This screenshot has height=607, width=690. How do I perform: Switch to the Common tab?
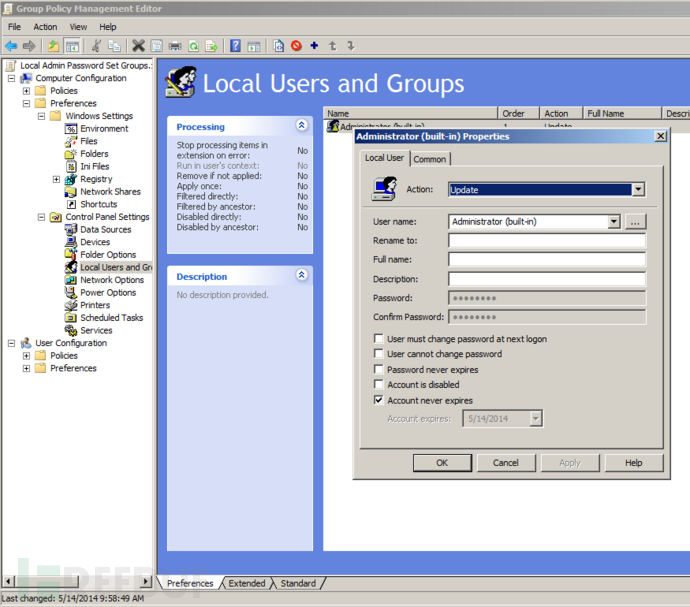point(429,159)
